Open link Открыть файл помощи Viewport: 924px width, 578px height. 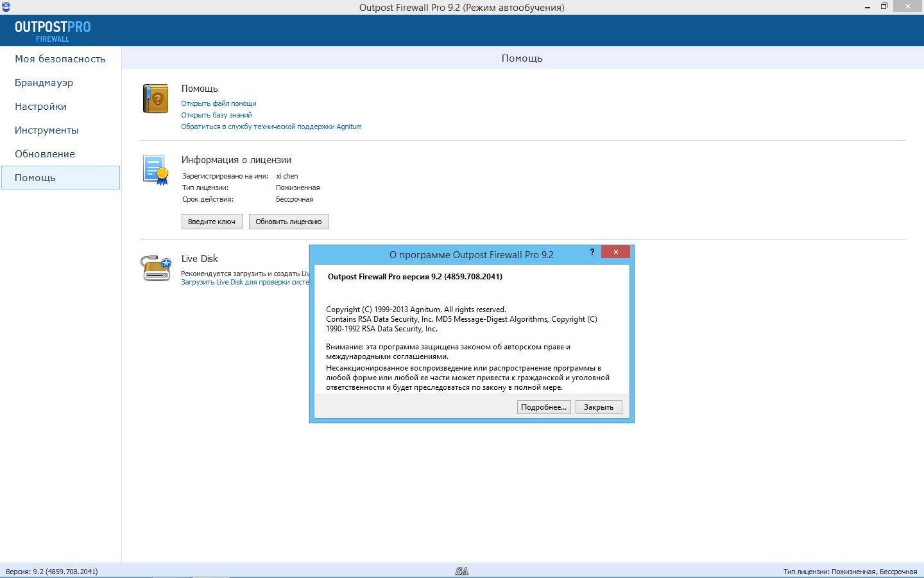(219, 103)
